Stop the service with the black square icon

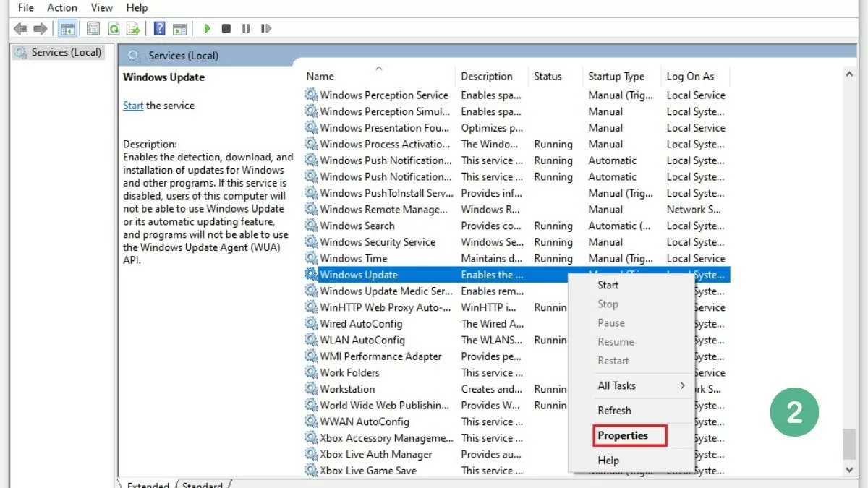pos(225,28)
